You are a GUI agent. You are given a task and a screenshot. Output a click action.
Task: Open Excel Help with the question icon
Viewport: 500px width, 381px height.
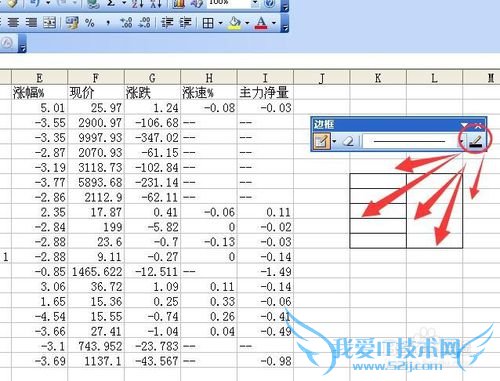[269, 3]
